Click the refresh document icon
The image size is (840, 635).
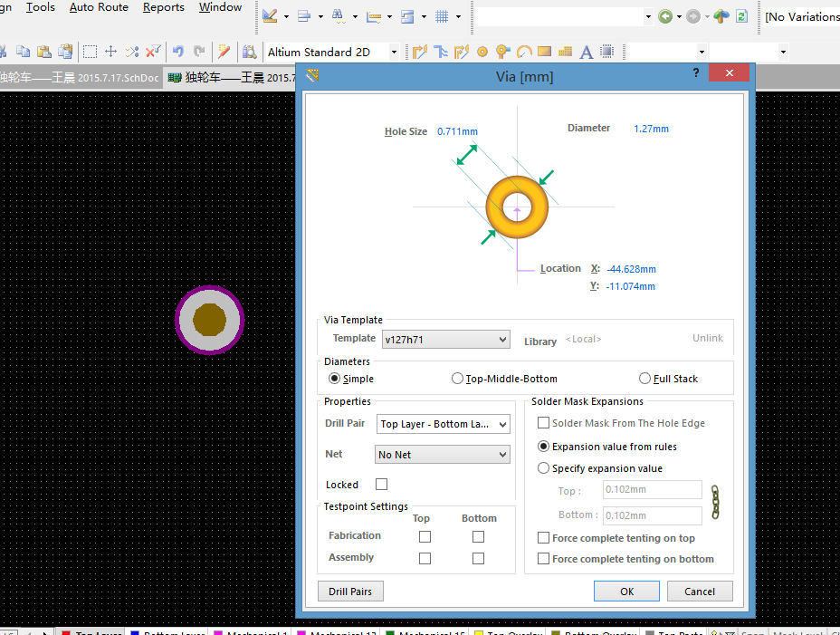[742, 16]
